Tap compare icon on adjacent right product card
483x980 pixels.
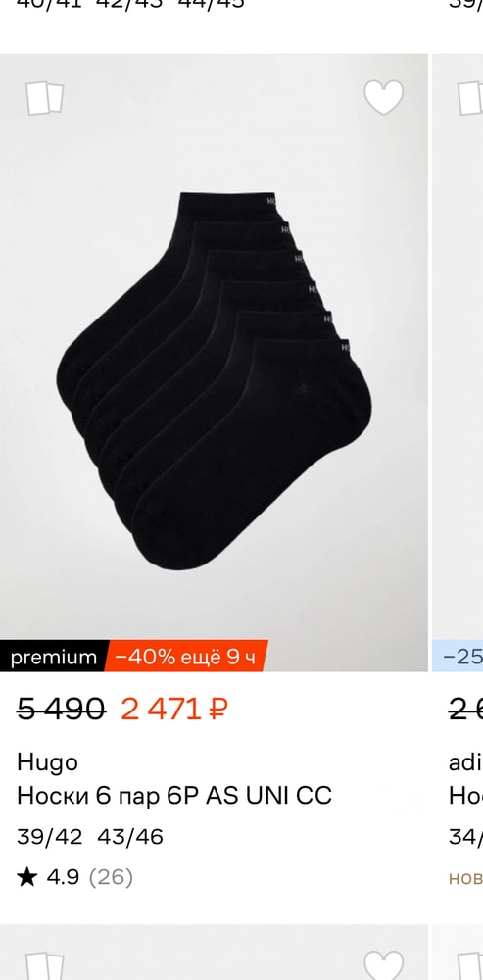pyautogui.click(x=470, y=98)
